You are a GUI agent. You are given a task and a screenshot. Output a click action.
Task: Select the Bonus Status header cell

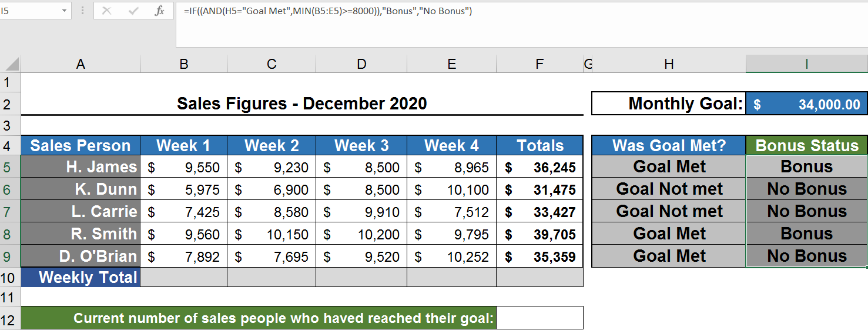pos(806,145)
